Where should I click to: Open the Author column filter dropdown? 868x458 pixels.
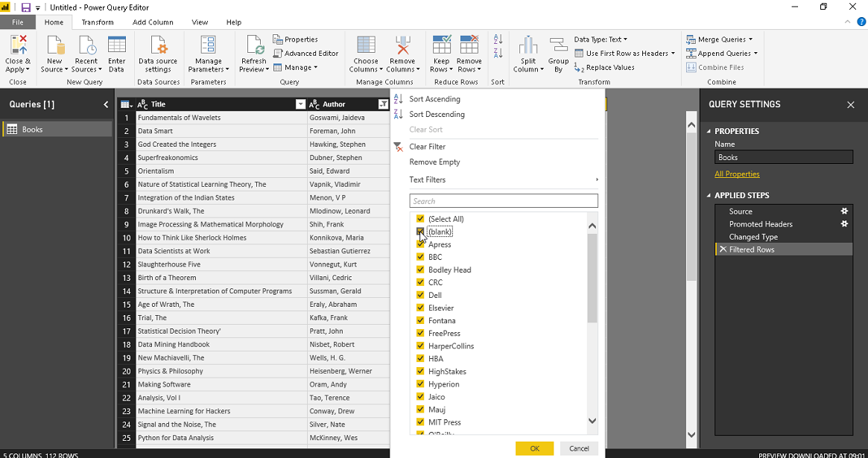383,104
